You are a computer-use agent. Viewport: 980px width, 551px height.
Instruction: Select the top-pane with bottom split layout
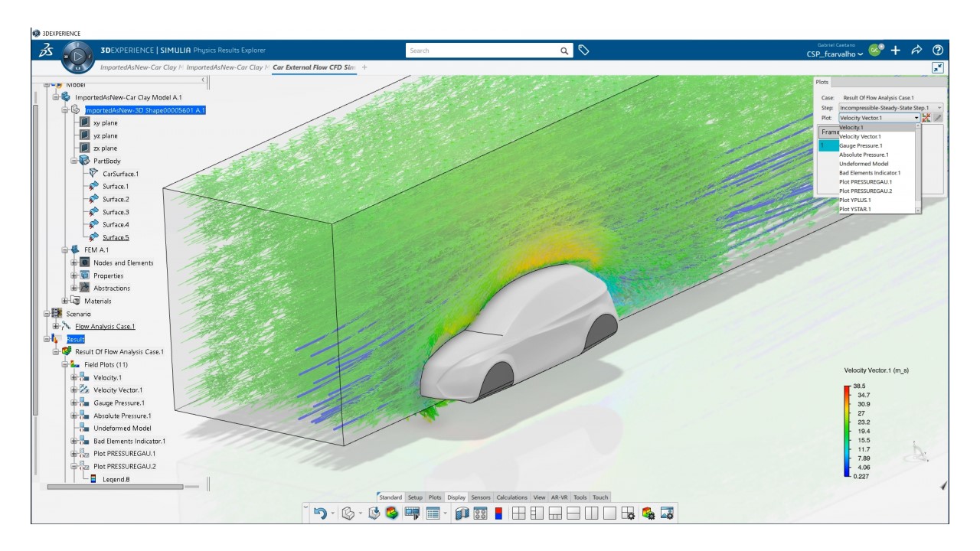tap(555, 514)
